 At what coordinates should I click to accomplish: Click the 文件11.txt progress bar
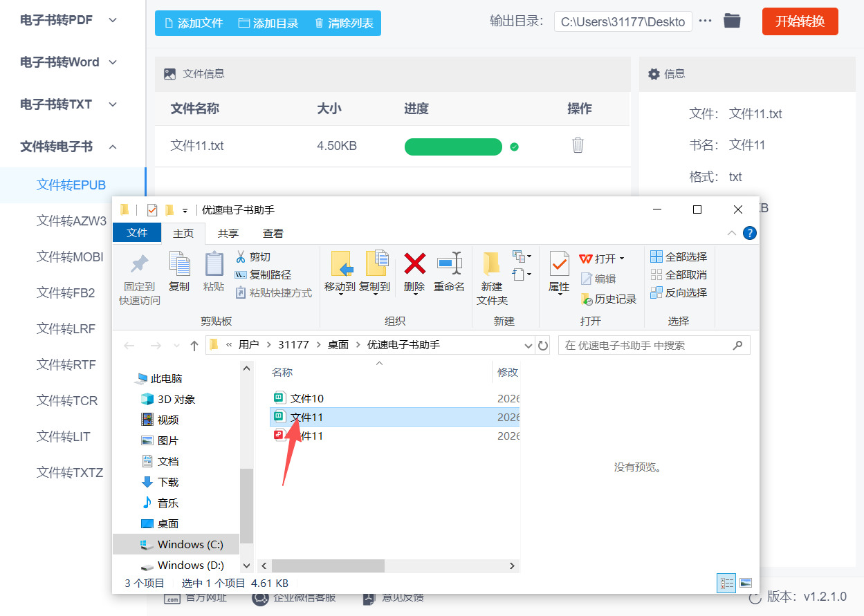coord(453,147)
